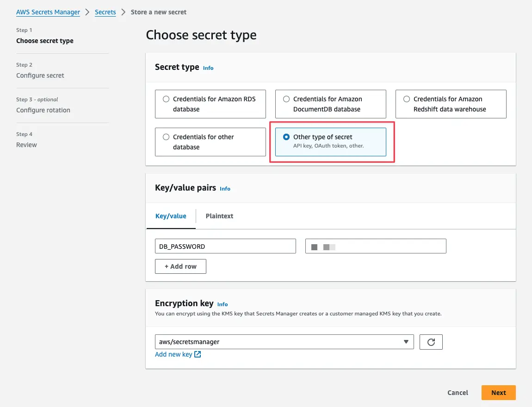Select Other type of secret radio
Screen dimensions: 532x407
tap(286, 137)
